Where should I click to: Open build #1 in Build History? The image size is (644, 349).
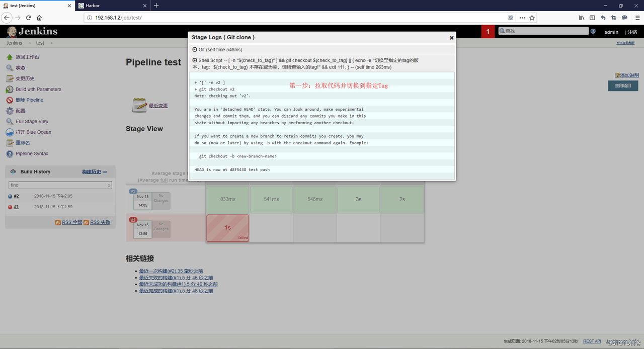(x=17, y=207)
